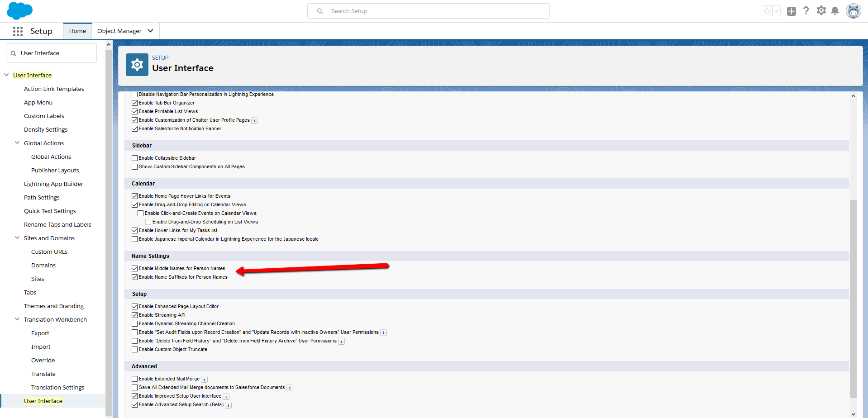Collapse the top User Interface tree node
The width and height of the screenshot is (868, 418).
click(6, 75)
